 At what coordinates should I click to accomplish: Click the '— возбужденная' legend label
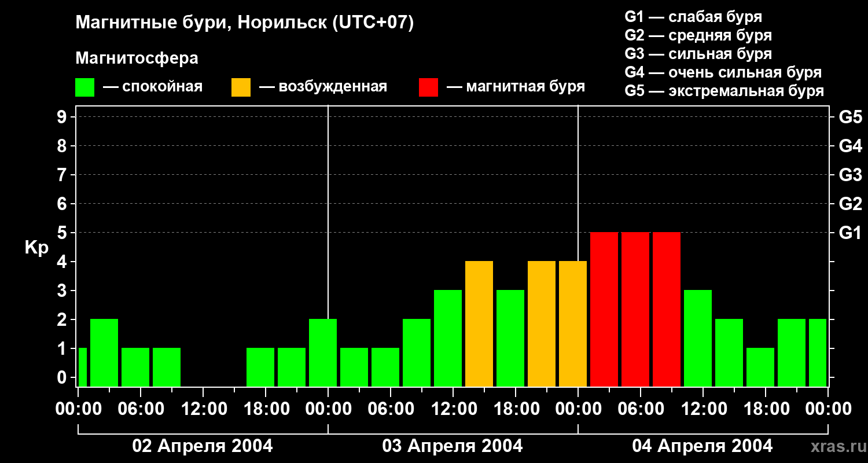(323, 87)
